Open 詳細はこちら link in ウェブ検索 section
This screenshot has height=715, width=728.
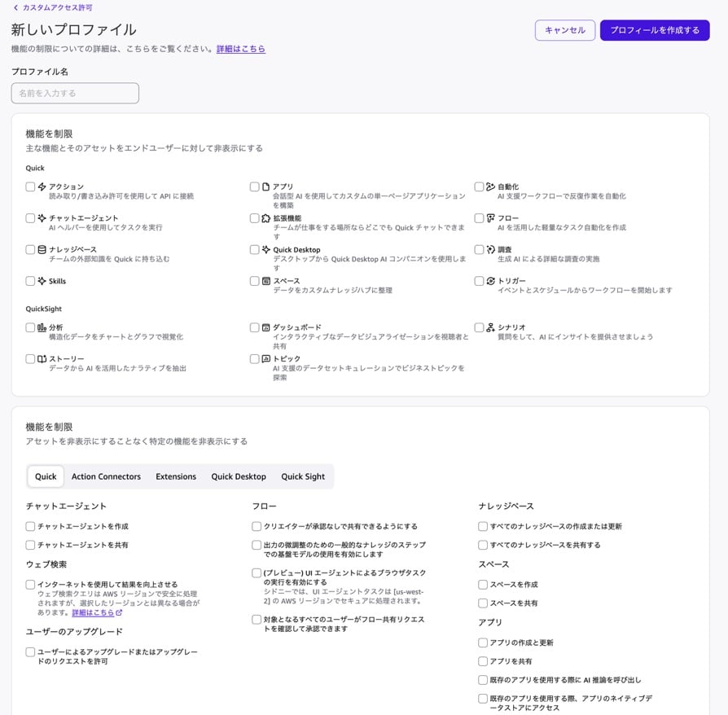click(x=93, y=613)
